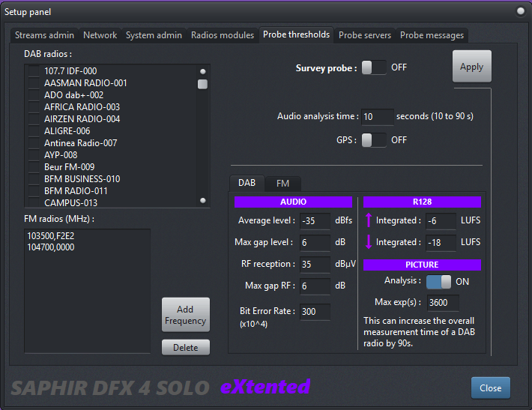This screenshot has height=410, width=532.
Task: Toggle the Survey probe switch
Action: (375, 67)
